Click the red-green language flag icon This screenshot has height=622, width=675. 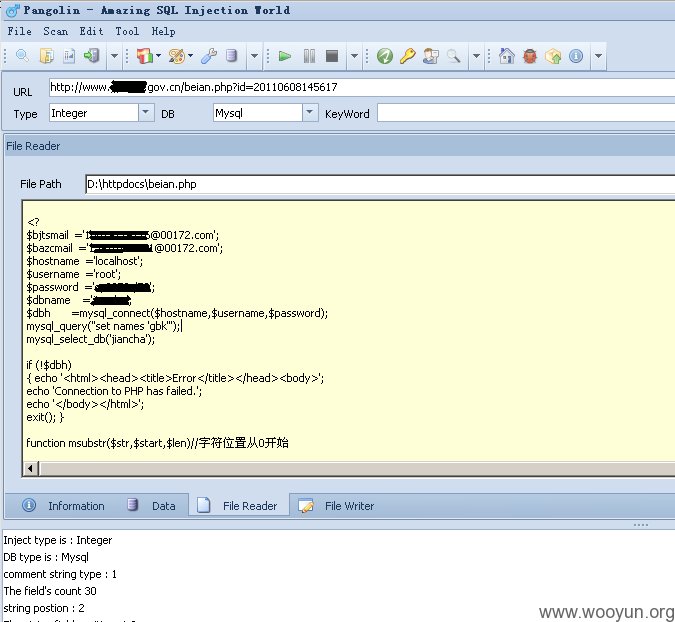(145, 56)
